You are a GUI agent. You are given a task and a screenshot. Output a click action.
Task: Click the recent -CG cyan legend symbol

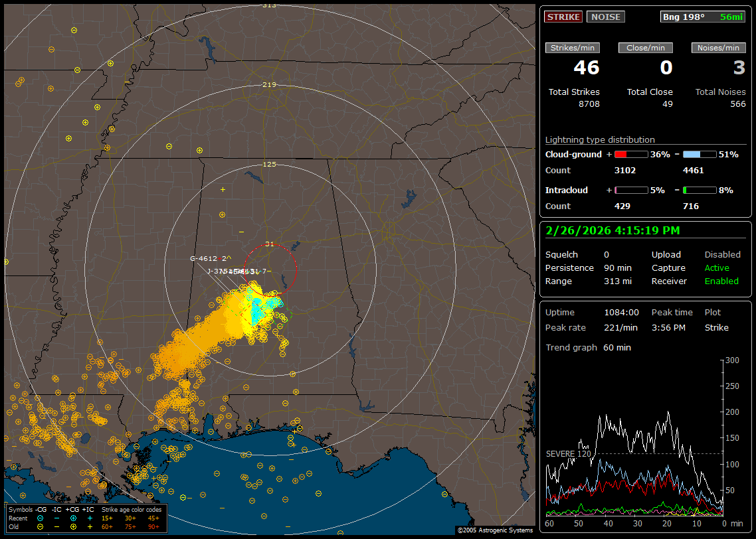click(x=41, y=518)
